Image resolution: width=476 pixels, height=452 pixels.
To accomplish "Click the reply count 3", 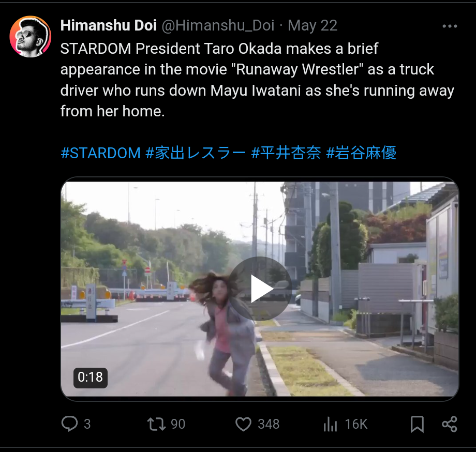I will (x=87, y=424).
